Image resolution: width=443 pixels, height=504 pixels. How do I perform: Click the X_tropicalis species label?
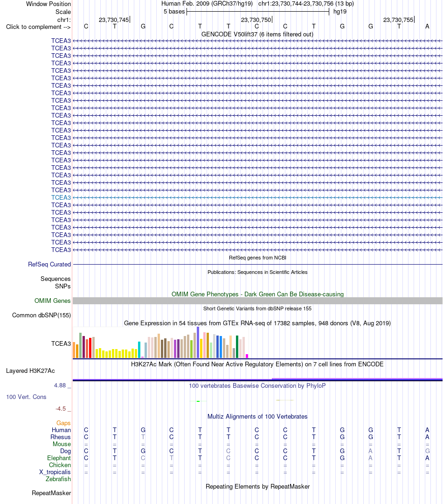tap(55, 472)
